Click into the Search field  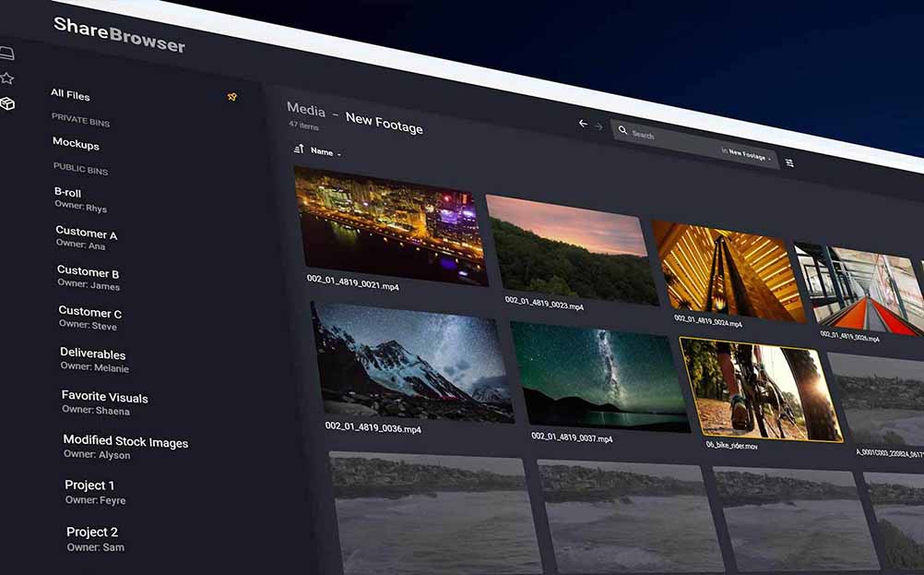tap(695, 145)
